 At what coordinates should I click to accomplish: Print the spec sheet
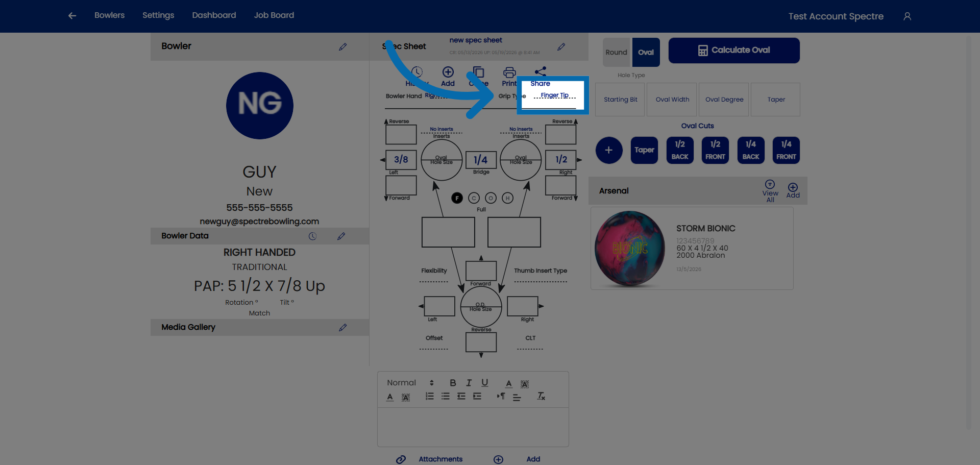[x=509, y=72]
